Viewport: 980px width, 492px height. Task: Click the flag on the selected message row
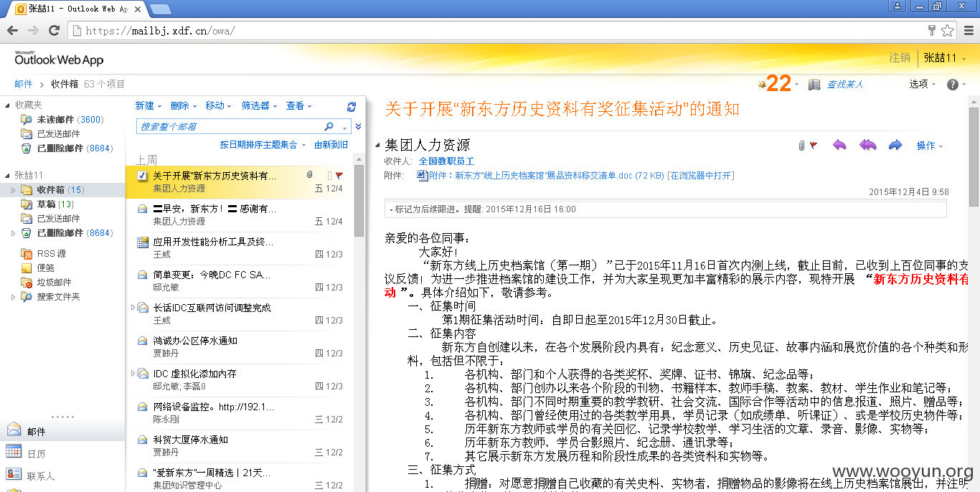(x=339, y=175)
